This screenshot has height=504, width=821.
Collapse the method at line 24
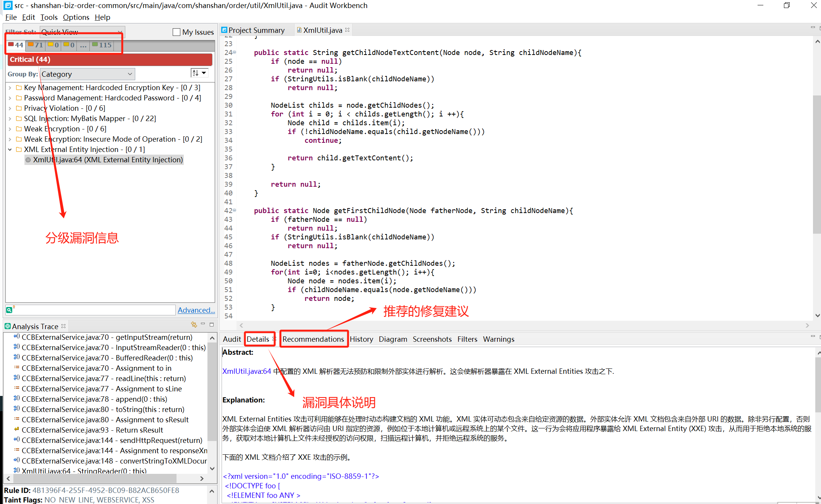click(235, 52)
